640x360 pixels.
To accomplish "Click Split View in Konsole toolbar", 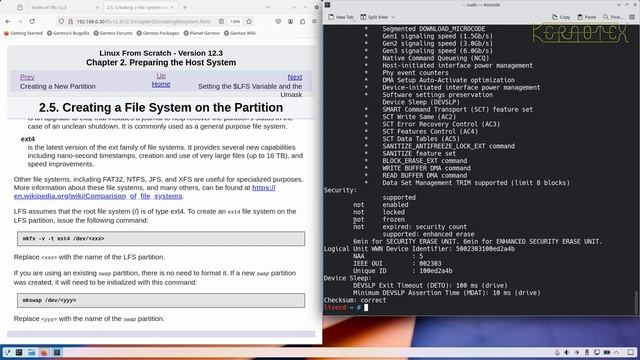I will coord(374,17).
